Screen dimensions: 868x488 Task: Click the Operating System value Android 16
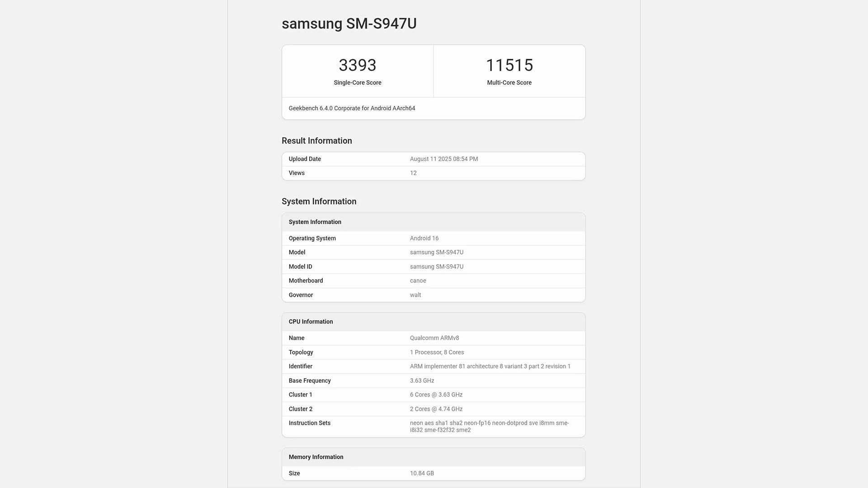coord(424,238)
